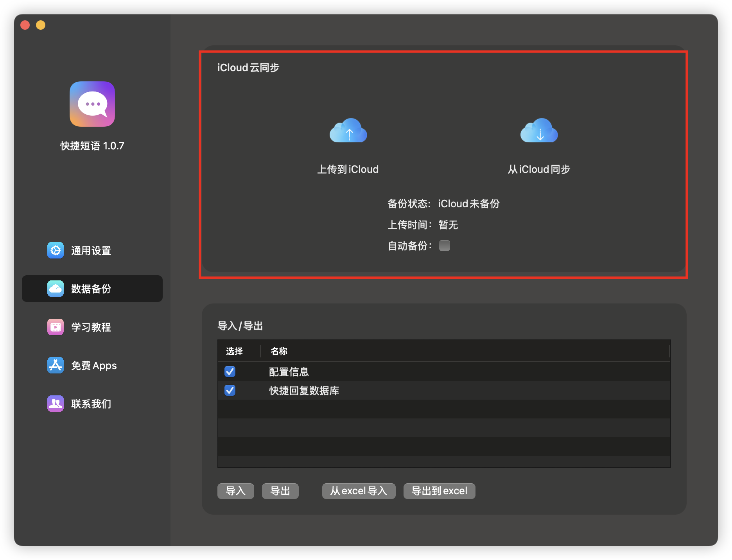Click the cloud icon beside 数据备份

pos(56,289)
